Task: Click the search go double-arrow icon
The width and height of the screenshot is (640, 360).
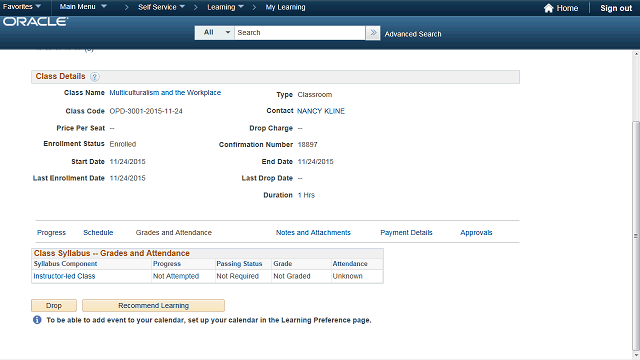Action: click(x=373, y=33)
